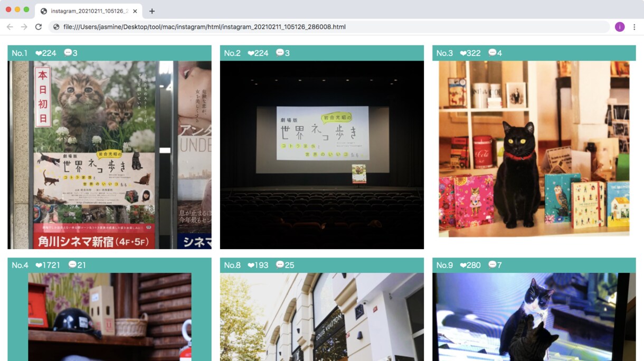Screen dimensions: 644x361
Task: Close the instagram_20210211 tab
Action: point(136,11)
